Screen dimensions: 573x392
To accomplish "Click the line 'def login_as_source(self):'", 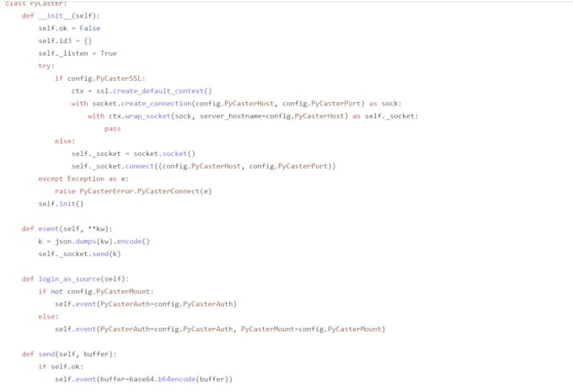I will 75,279.
